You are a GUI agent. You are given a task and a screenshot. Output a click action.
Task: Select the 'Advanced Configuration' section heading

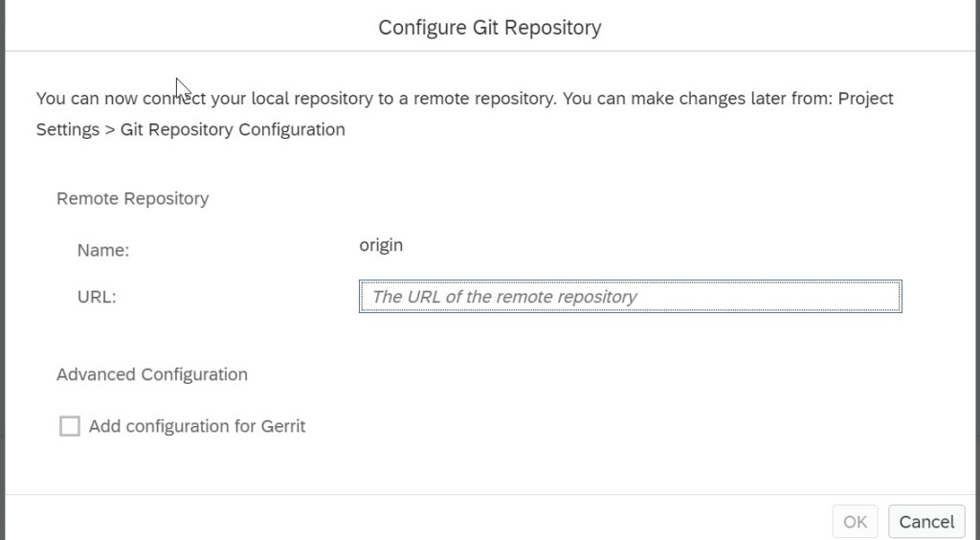151,374
